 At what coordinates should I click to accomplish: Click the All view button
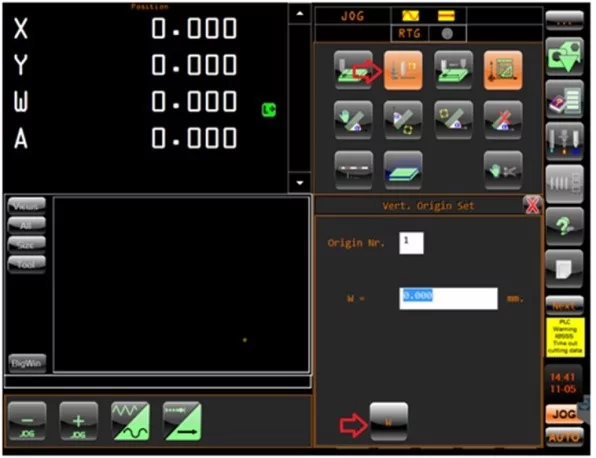click(27, 225)
